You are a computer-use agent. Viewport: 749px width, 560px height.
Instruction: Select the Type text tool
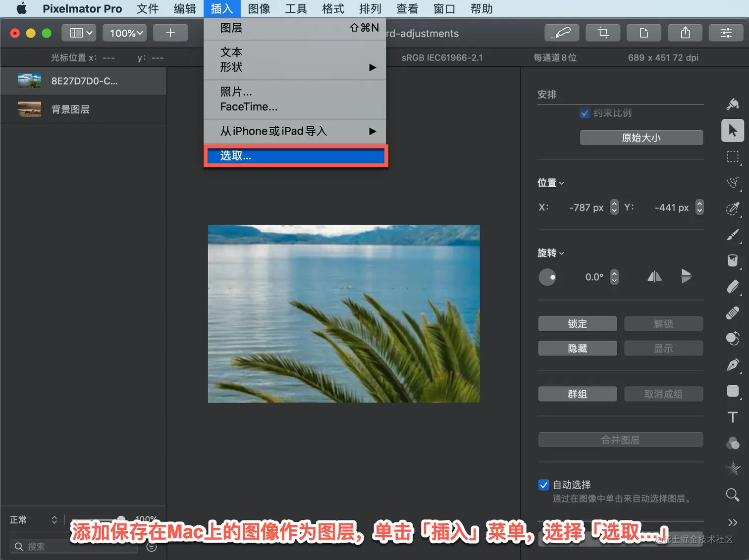coord(733,417)
